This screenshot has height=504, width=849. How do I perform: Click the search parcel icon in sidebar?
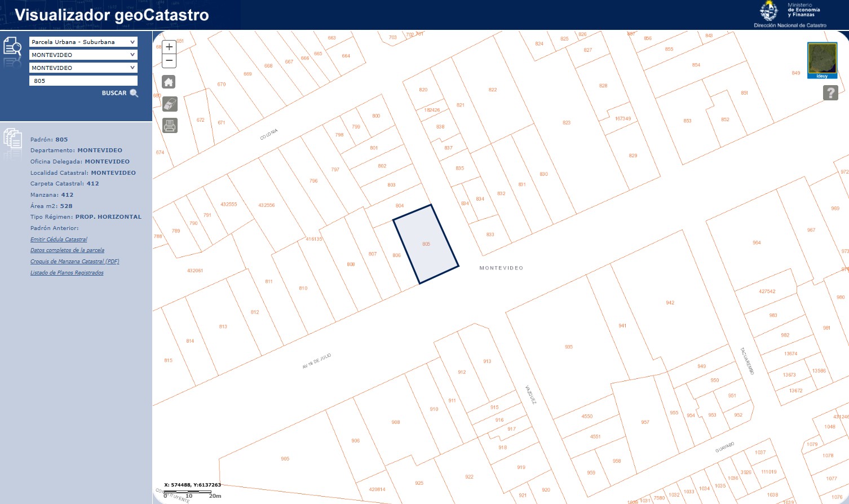pyautogui.click(x=12, y=47)
